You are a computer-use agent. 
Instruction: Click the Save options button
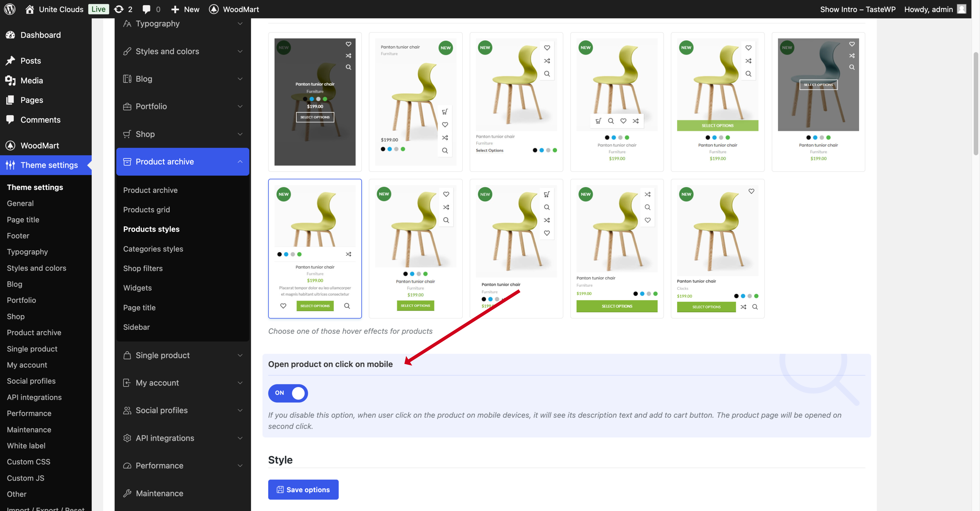[303, 490]
